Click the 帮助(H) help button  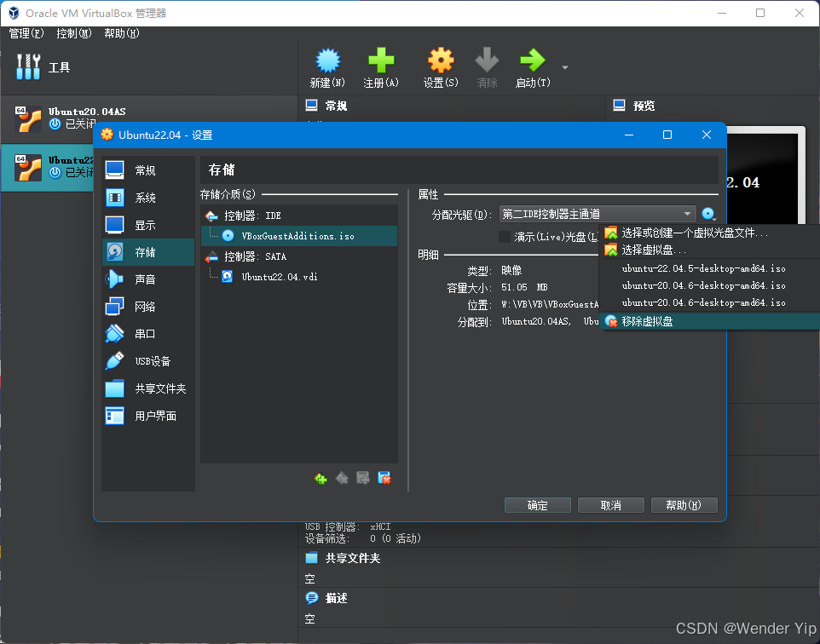(684, 505)
